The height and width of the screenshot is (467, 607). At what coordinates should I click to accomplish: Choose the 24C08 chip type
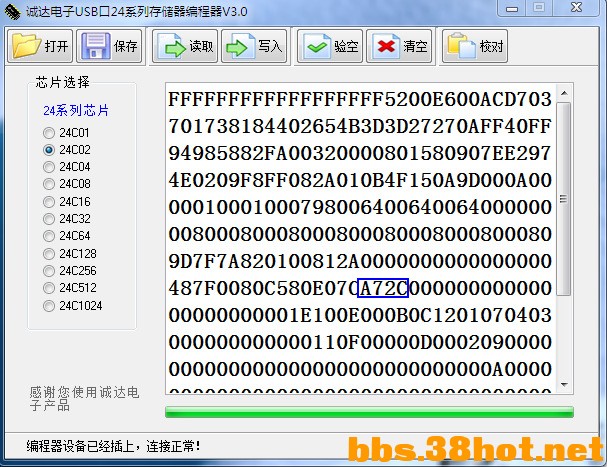67,184
